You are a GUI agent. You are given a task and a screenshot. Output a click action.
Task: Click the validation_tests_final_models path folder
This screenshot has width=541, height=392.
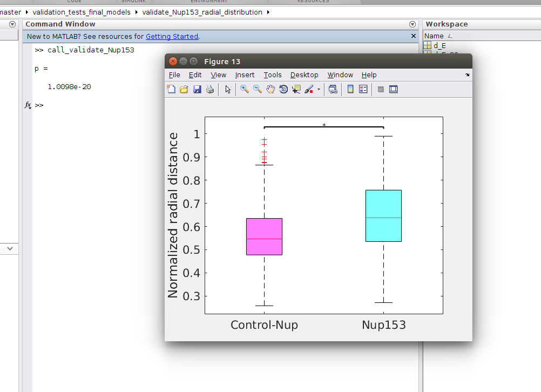[82, 12]
